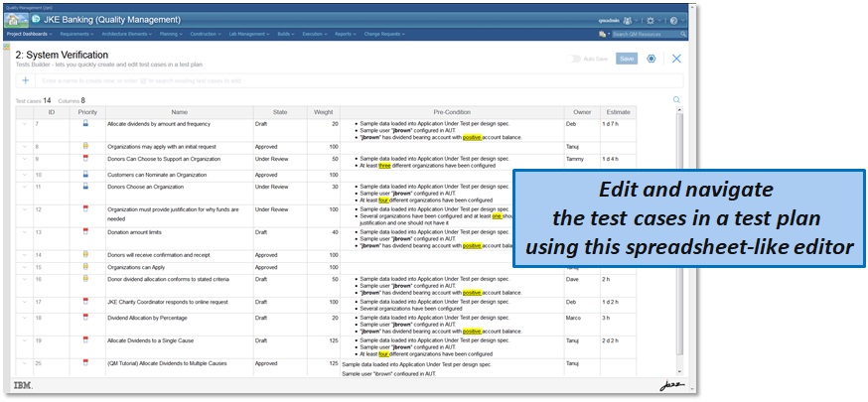Image resolution: width=868 pixels, height=402 pixels.
Task: Open the Execution menu
Action: (315, 35)
